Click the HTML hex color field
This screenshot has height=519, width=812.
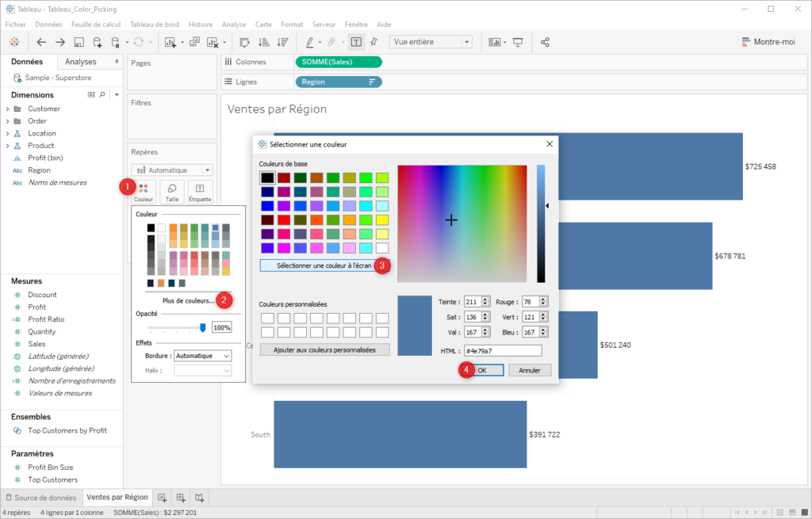point(503,351)
